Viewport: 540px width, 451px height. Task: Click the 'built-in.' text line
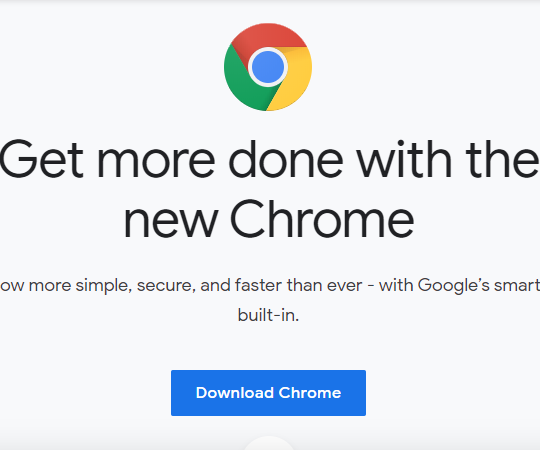coord(268,315)
